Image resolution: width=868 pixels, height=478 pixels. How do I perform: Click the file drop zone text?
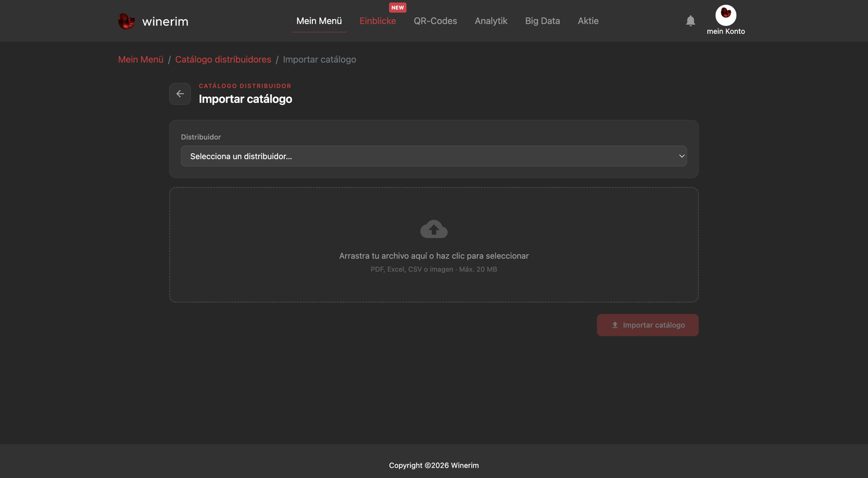point(434,256)
